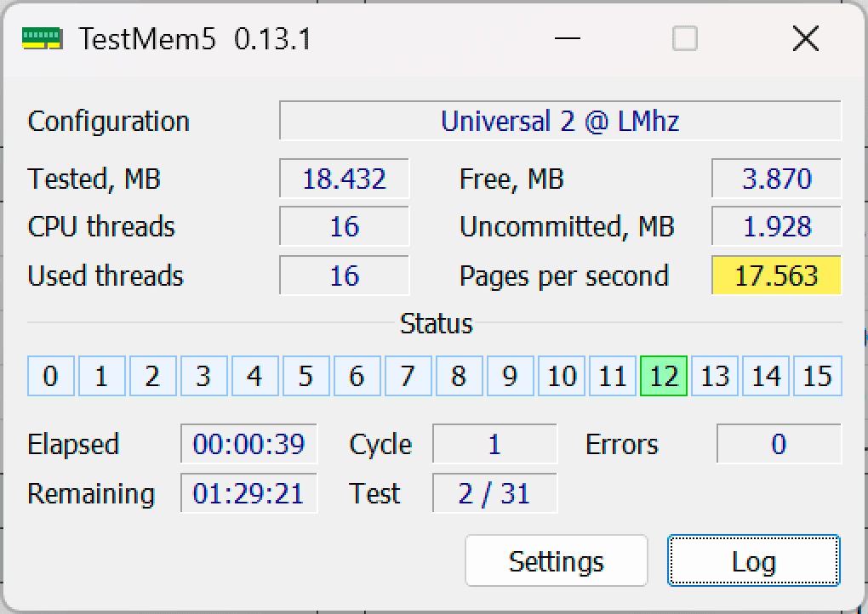Click the Elapsed time 00:00:39
This screenshot has width=868, height=614.
249,444
